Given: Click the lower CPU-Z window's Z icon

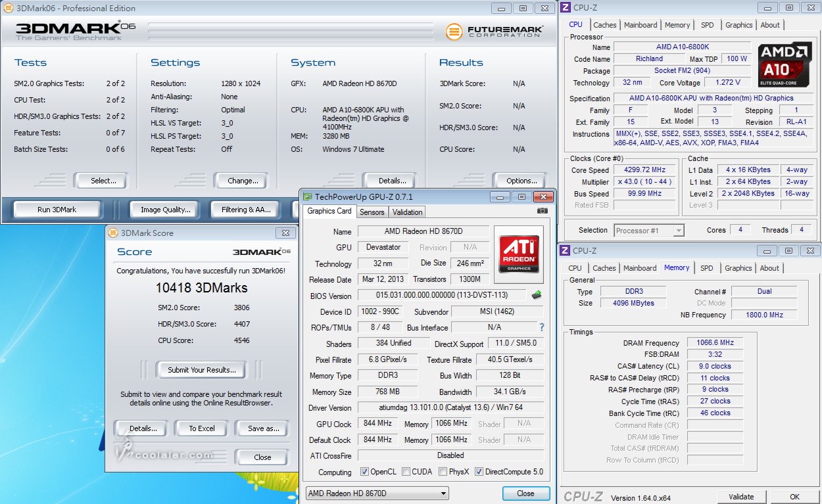Looking at the screenshot, I should point(565,250).
